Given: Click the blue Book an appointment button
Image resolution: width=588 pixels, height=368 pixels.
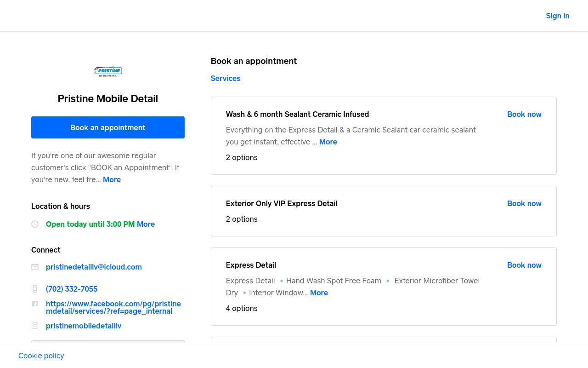Looking at the screenshot, I should (108, 127).
